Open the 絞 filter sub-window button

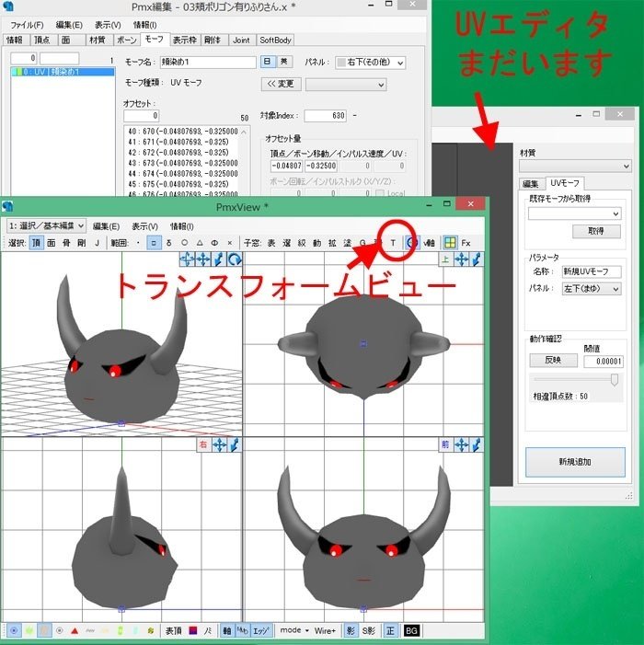click(302, 243)
